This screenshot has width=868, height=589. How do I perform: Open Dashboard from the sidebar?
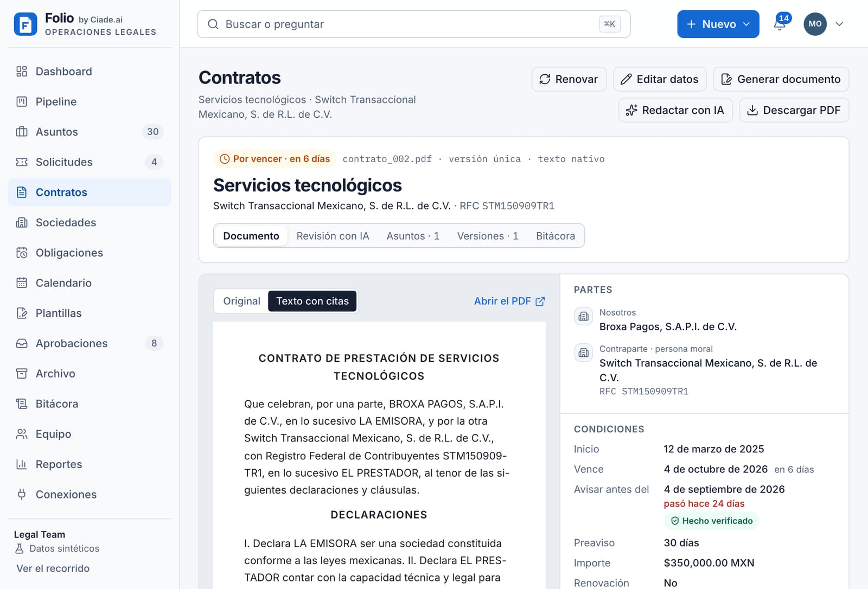pos(90,72)
